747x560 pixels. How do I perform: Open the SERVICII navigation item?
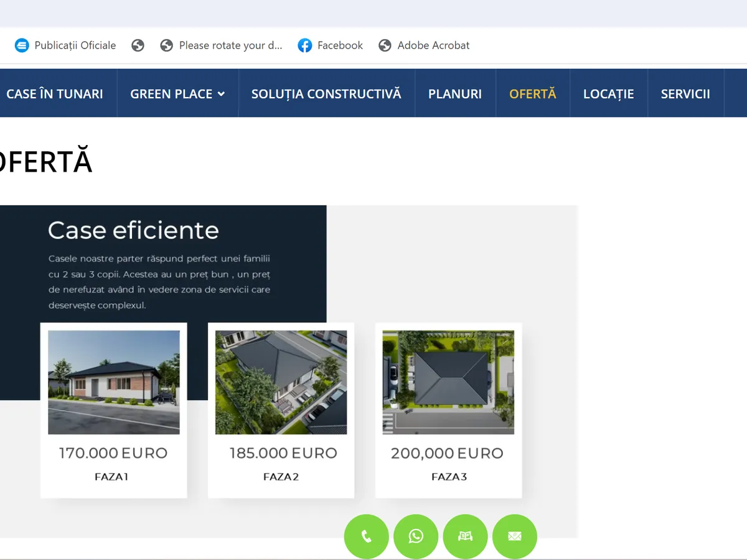[x=685, y=94]
